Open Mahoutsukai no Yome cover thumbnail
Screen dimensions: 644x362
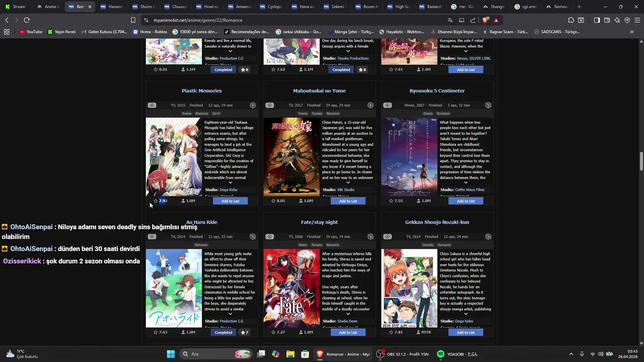(x=292, y=157)
